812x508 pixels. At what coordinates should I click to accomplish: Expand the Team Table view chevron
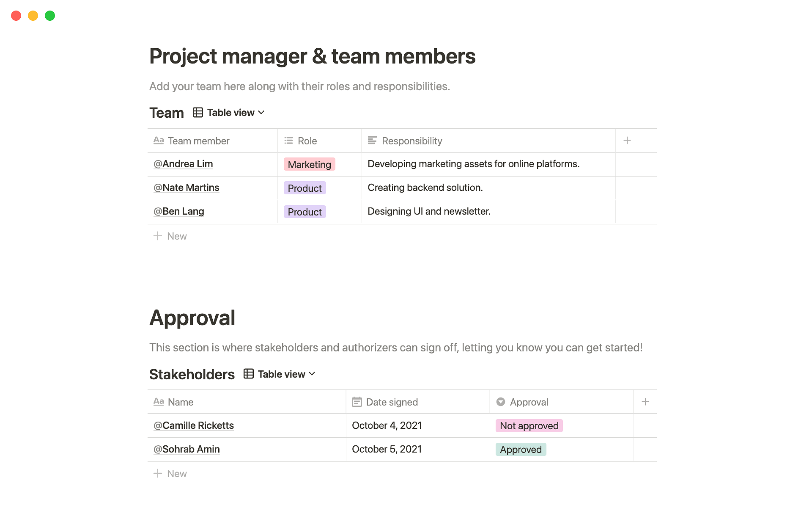[x=261, y=113]
